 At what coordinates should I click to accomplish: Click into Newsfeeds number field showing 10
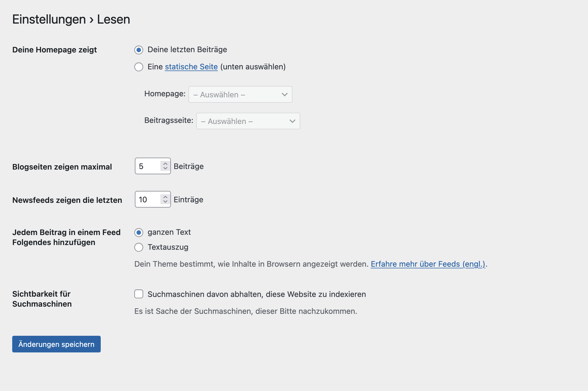148,200
